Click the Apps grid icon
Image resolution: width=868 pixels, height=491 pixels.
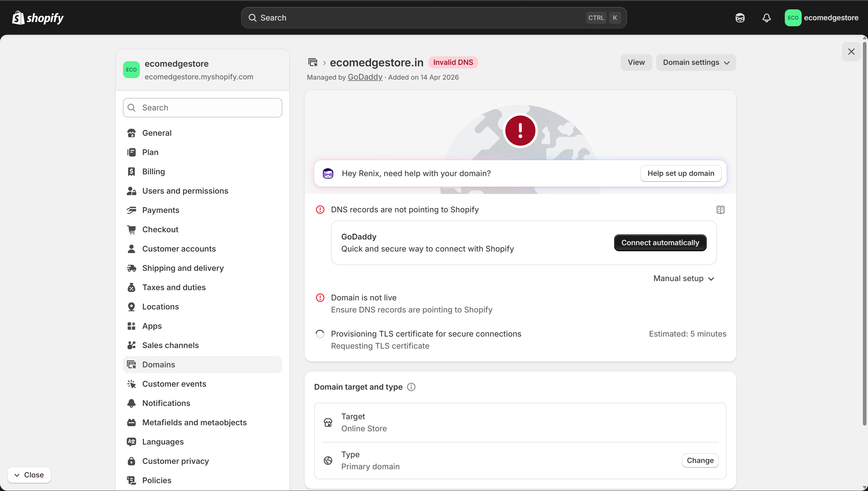click(131, 326)
